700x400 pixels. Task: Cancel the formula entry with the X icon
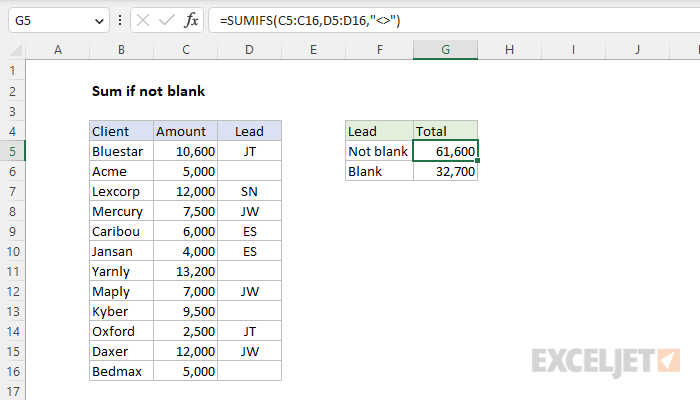click(x=143, y=20)
